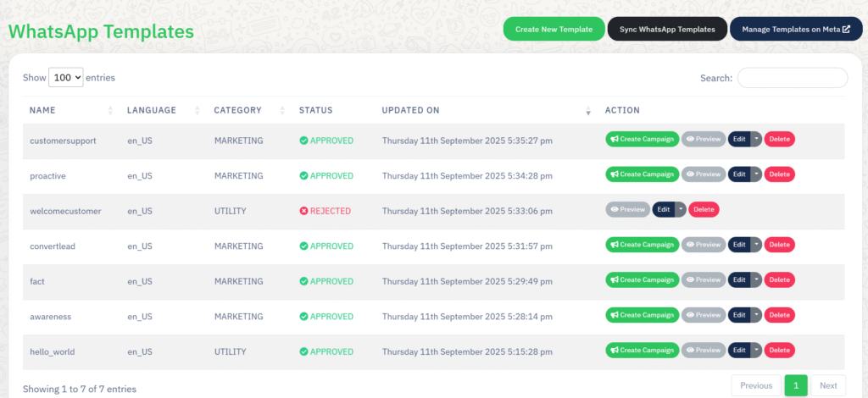Delete the proactive template
This screenshot has width=868, height=398.
point(780,174)
